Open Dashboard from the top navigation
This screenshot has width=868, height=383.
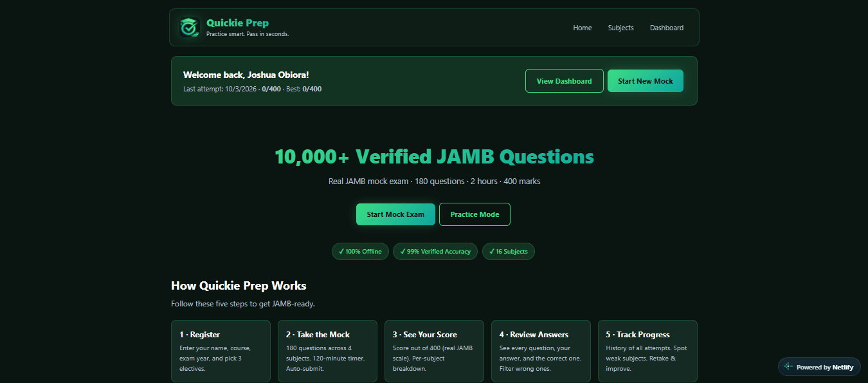667,28
